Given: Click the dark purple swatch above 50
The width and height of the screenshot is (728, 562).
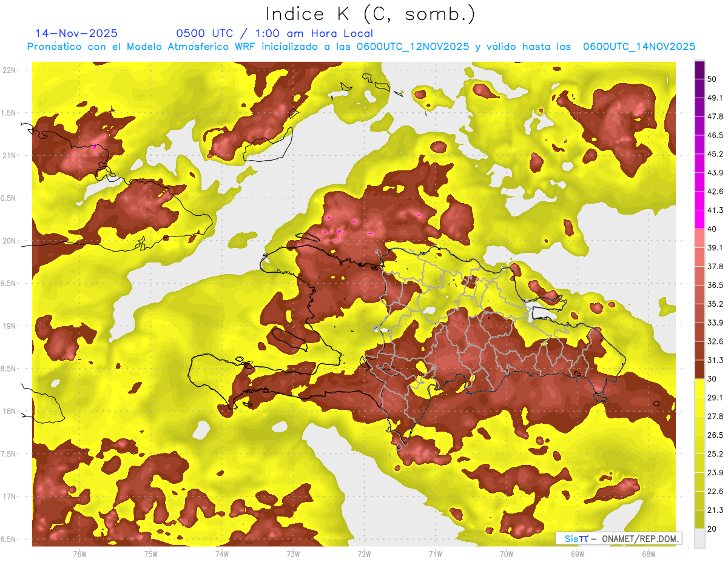Looking at the screenshot, I should (699, 70).
